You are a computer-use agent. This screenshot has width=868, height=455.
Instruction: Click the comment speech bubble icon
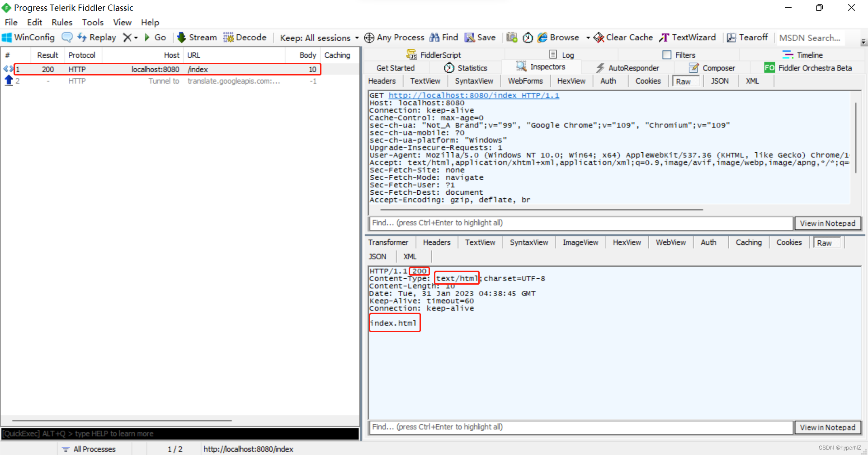pos(67,38)
